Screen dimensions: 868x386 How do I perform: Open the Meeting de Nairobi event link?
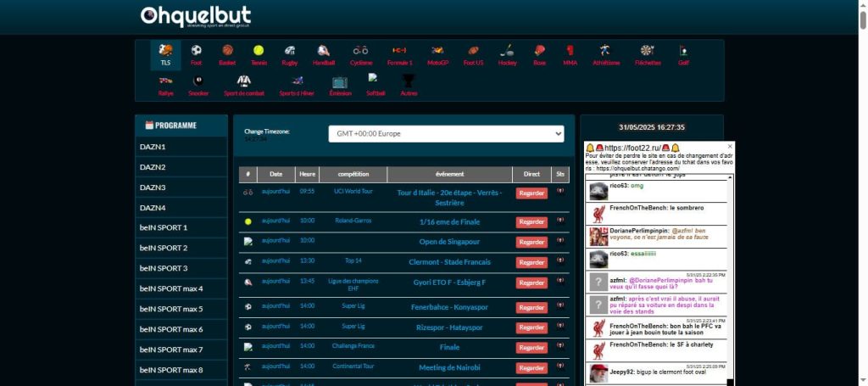449,367
